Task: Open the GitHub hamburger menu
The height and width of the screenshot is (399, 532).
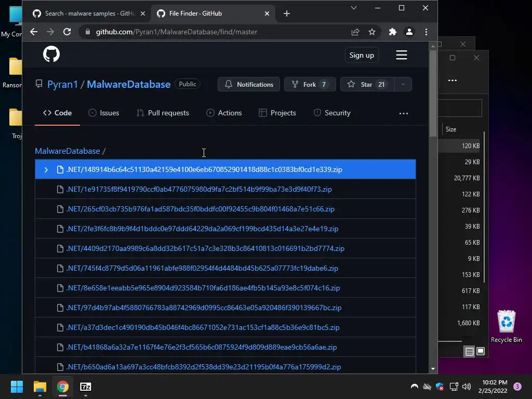Action: tap(402, 55)
